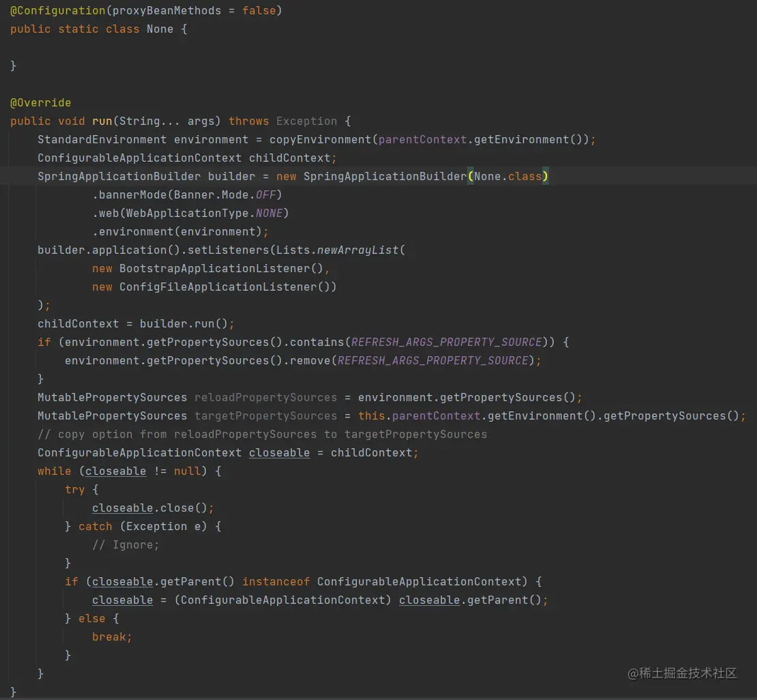Click 'instanceof' keyword
This screenshot has width=757, height=700.
[276, 582]
